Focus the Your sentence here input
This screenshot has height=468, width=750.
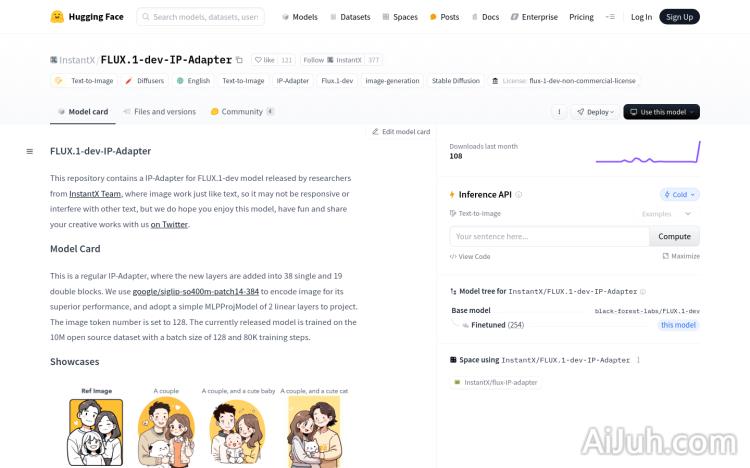[549, 236]
